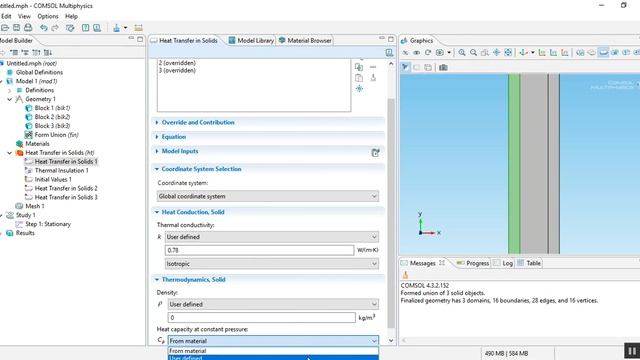The height and width of the screenshot is (360, 640).
Task: Expand the Override and Contribution section
Action: [157, 122]
